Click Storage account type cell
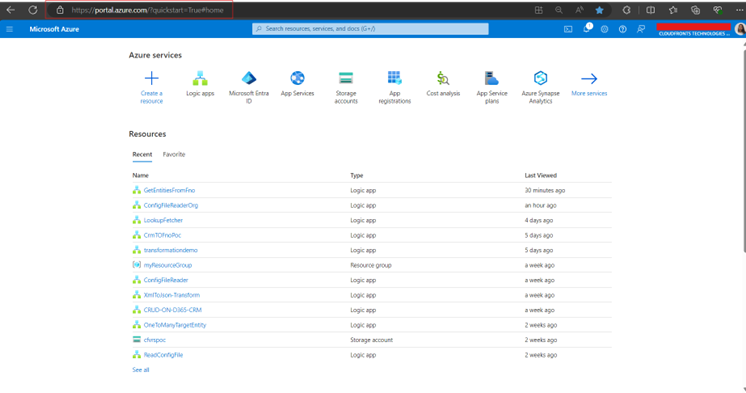The image size is (746, 393). (372, 340)
